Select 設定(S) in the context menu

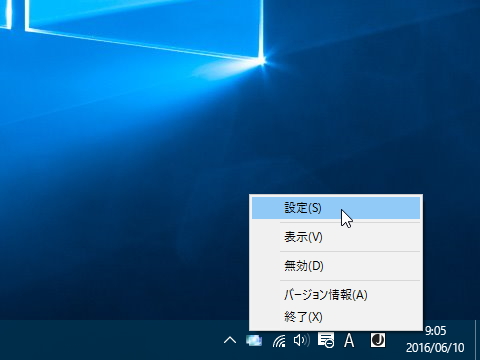[x=336, y=208]
